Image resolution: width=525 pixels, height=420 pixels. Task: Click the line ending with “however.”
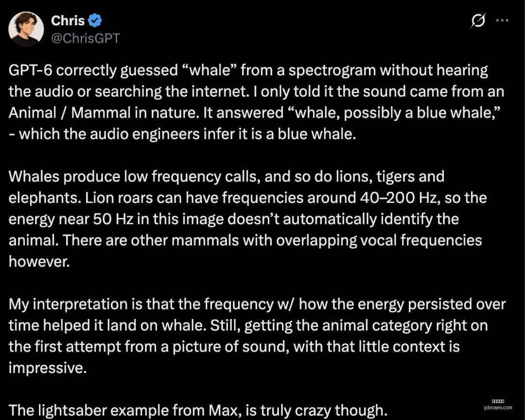coord(39,262)
